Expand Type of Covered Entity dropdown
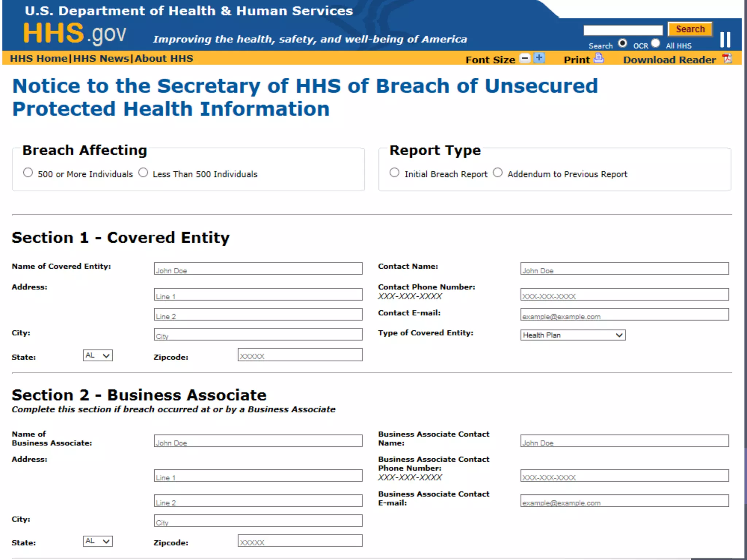This screenshot has height=560, width=747. pyautogui.click(x=573, y=335)
